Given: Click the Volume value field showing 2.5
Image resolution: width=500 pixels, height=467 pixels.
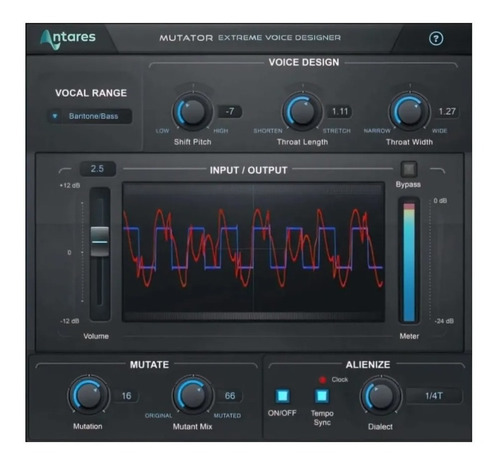Looking at the screenshot, I should [x=97, y=169].
